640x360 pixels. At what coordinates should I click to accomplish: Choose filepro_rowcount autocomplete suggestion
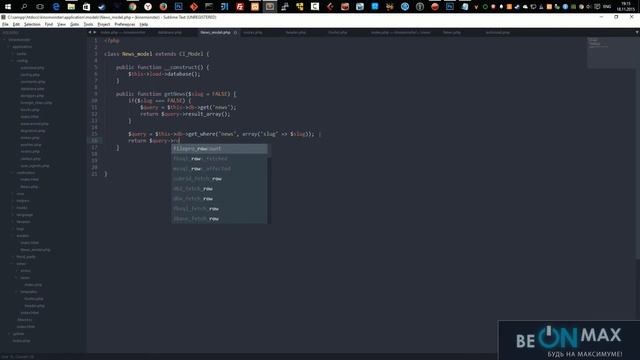[219, 149]
